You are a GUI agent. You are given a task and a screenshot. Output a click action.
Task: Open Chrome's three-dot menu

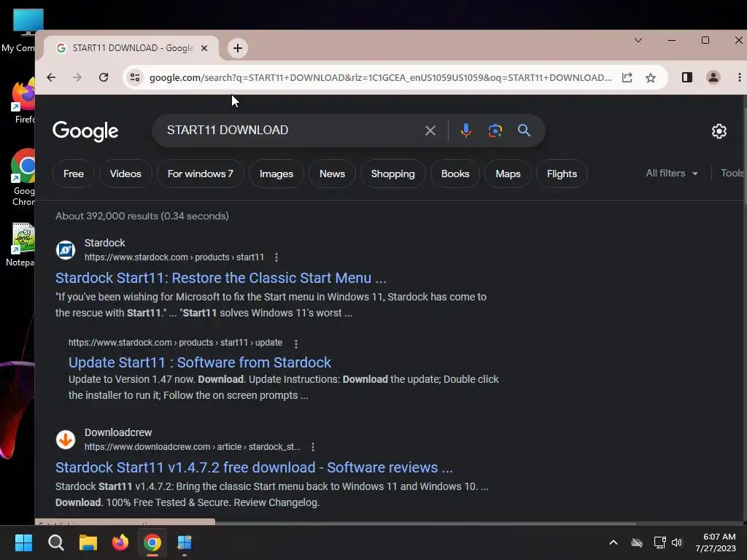point(740,77)
